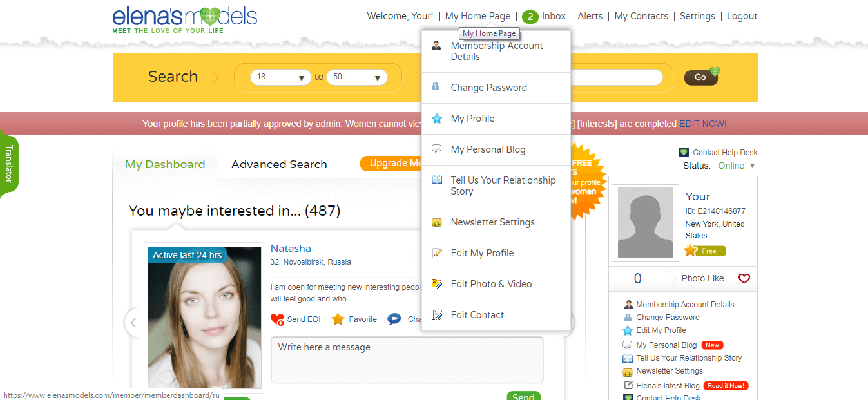The height and width of the screenshot is (400, 868).
Task: Click the Edit Contact notepad icon in dropdown
Action: coord(437,315)
